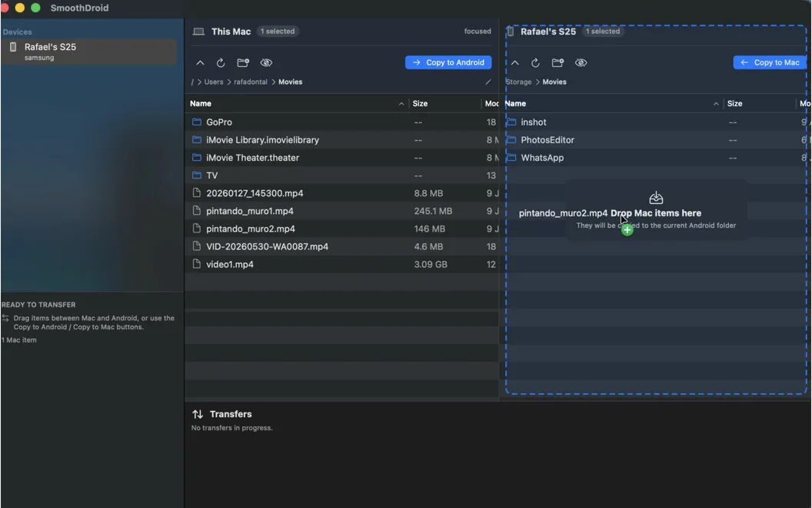Image resolution: width=812 pixels, height=508 pixels.
Task: Click the Copy to Mac button
Action: point(770,62)
